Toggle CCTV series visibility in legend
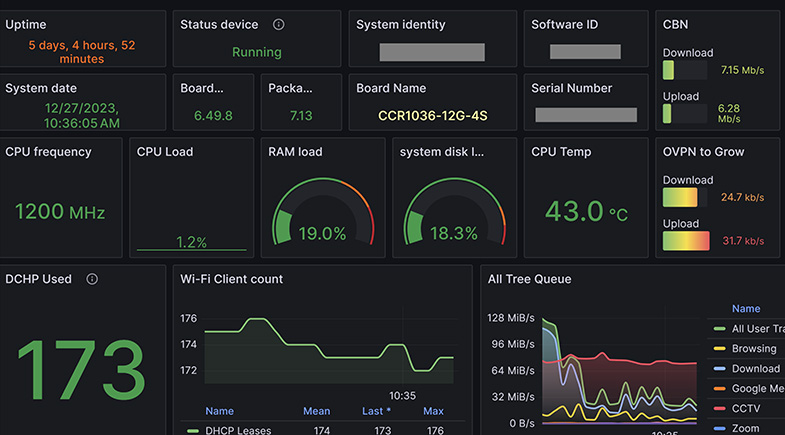 tap(746, 408)
